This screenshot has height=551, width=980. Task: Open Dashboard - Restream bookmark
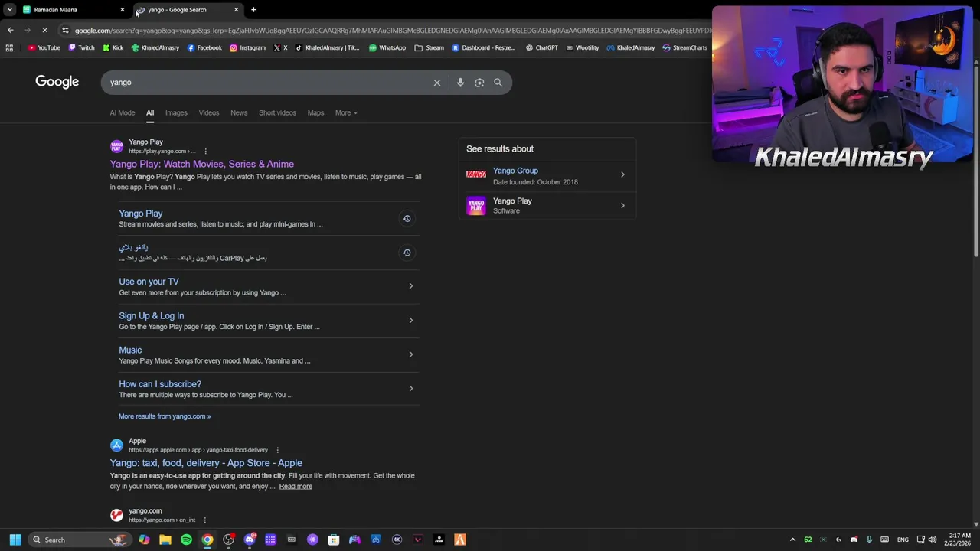pos(483,47)
